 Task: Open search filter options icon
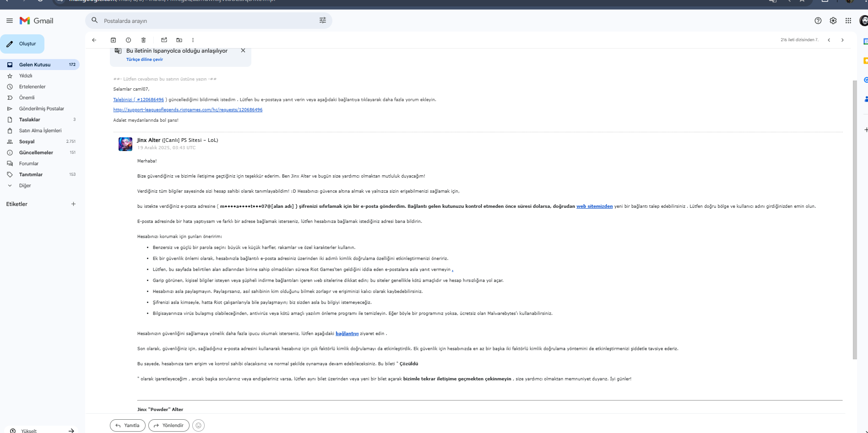click(323, 20)
